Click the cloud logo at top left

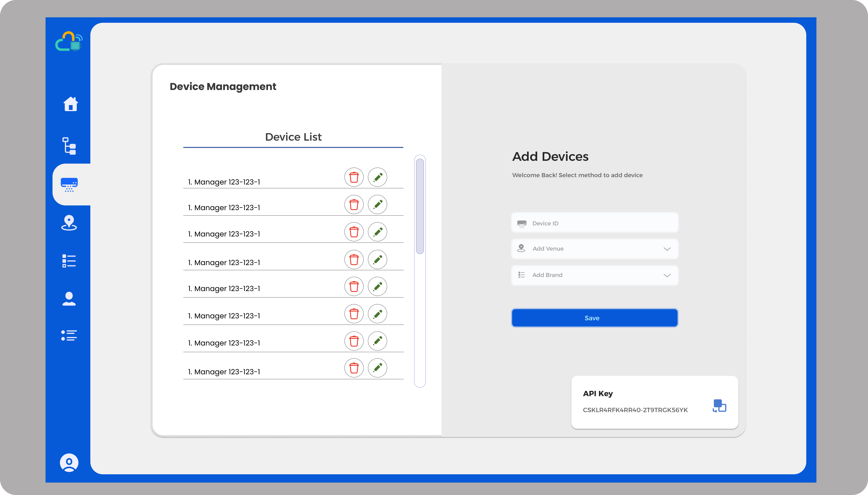69,41
